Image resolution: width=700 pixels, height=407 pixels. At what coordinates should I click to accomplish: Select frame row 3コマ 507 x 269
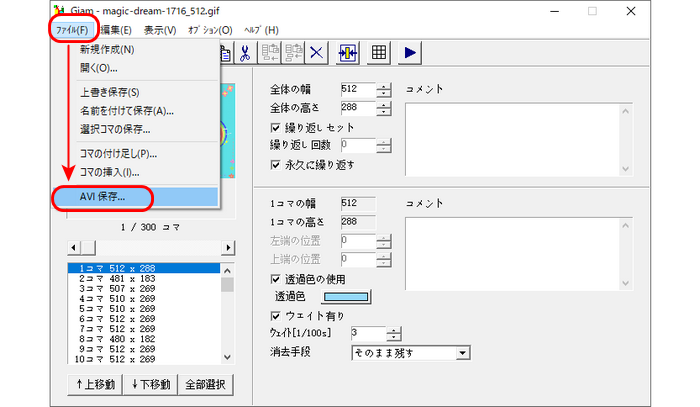144,289
